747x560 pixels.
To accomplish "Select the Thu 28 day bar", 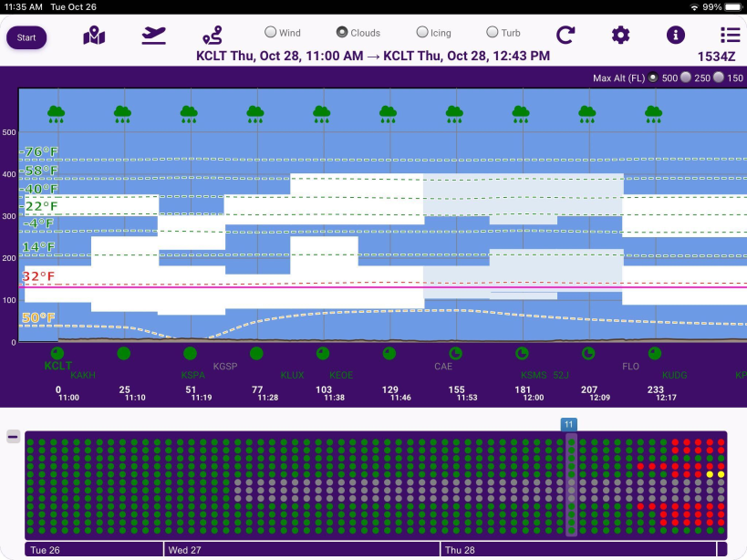I will (578, 550).
